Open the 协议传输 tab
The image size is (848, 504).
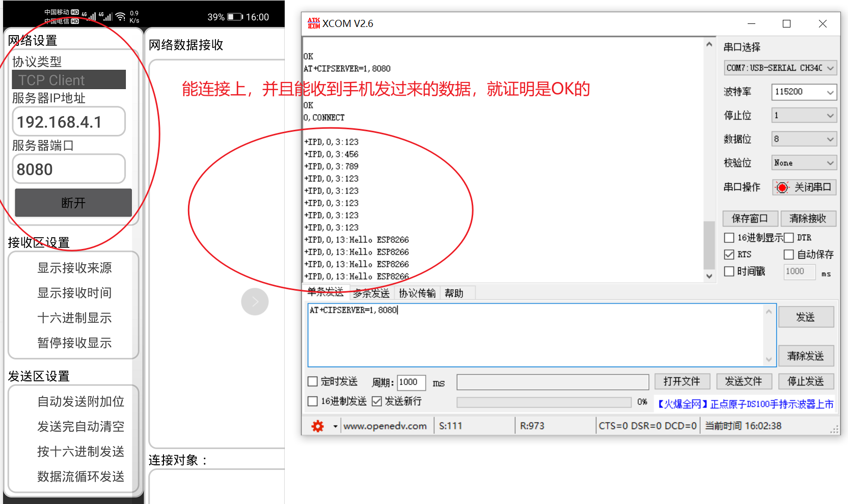[x=417, y=293]
